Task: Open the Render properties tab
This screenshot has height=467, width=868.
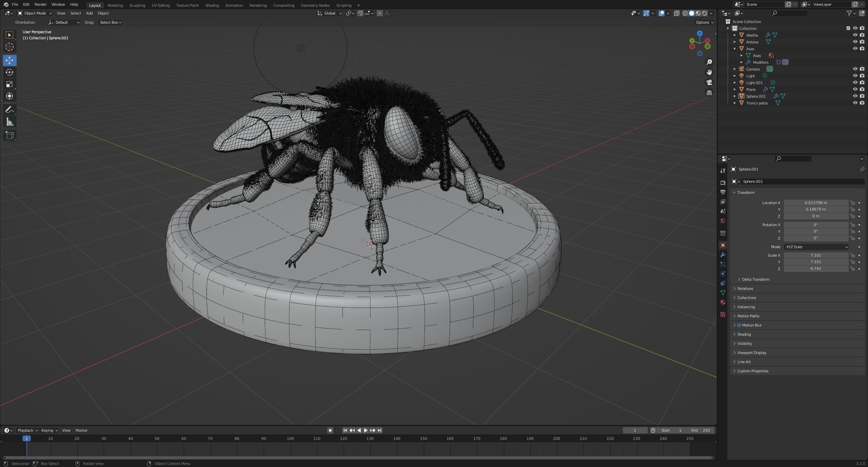Action: (723, 182)
